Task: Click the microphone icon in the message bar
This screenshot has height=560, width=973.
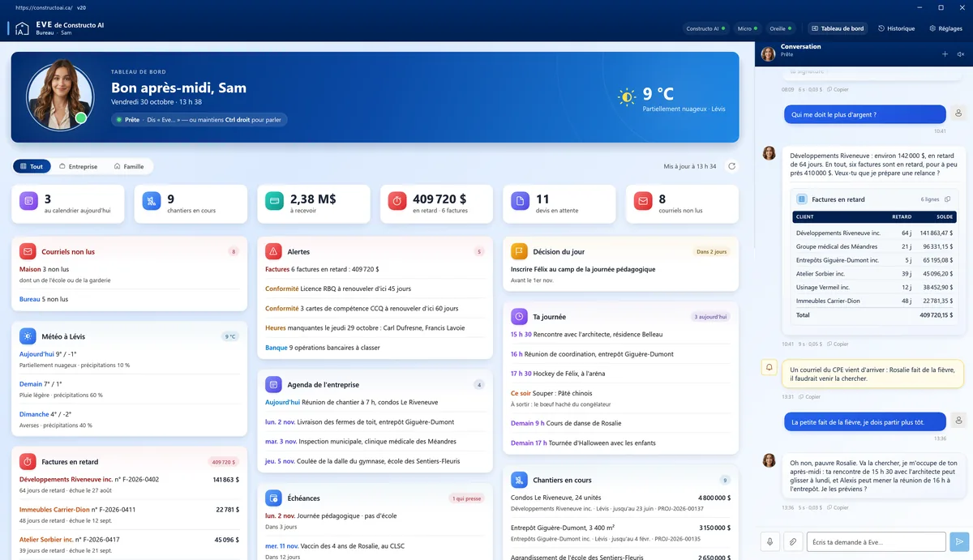Action: coord(769,541)
